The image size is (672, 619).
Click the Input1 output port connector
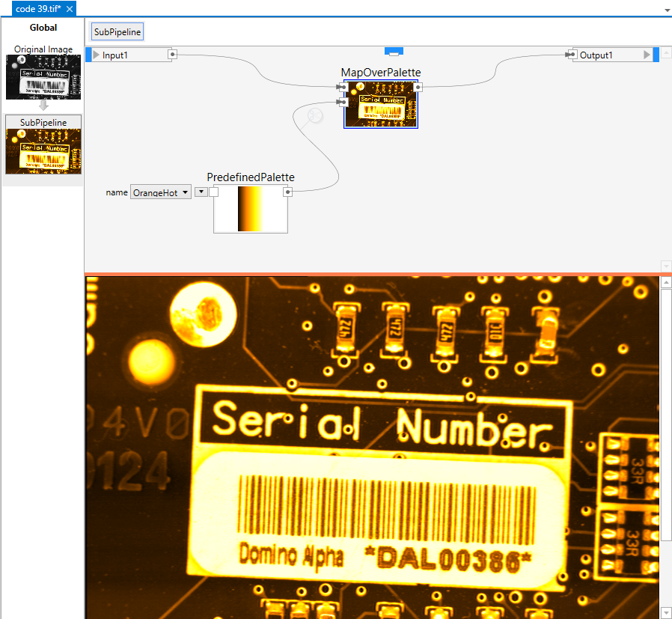point(172,55)
